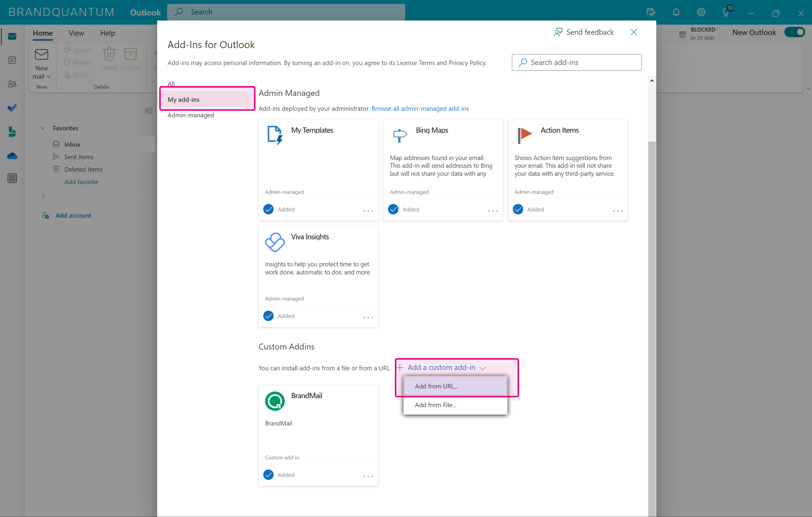
Task: Select the Help ribbon tab
Action: click(x=108, y=33)
